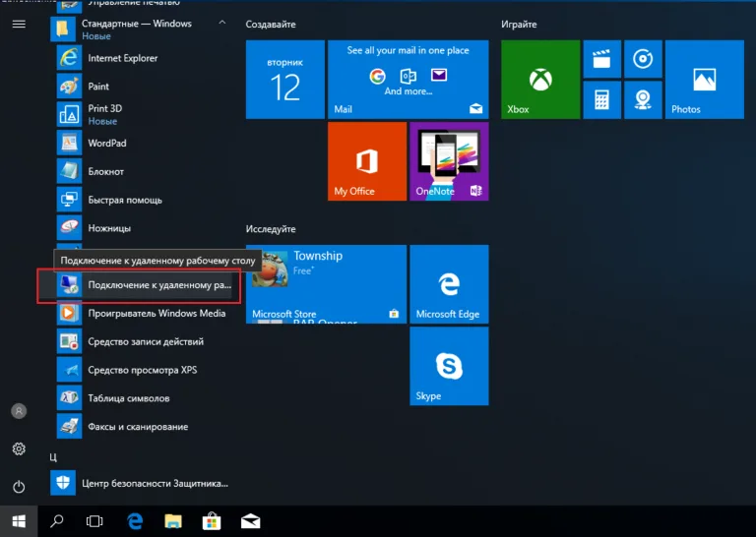This screenshot has height=537, width=756.
Task: Open Microsoft Store from taskbar
Action: 212,521
